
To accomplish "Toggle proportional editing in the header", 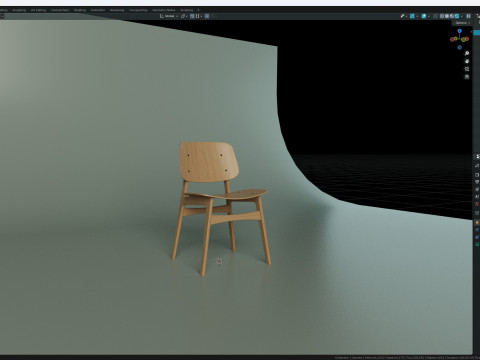I will click(x=207, y=16).
